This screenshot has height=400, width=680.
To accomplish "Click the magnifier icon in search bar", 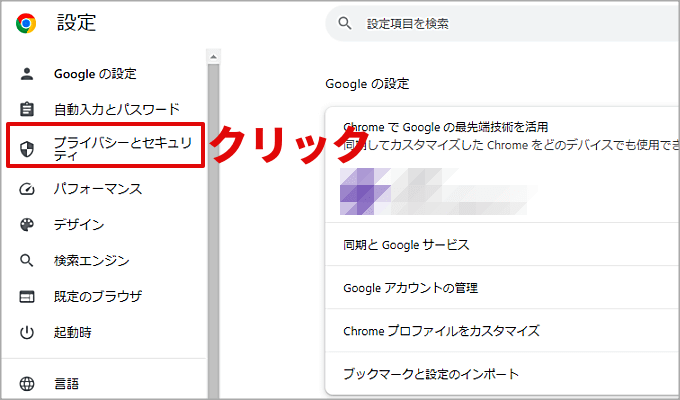I will pos(345,23).
